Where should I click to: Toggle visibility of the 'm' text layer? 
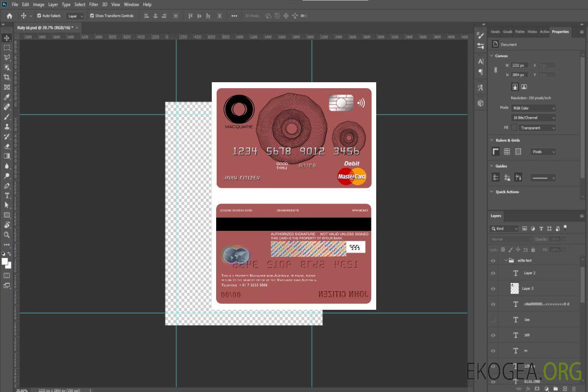pos(493,351)
